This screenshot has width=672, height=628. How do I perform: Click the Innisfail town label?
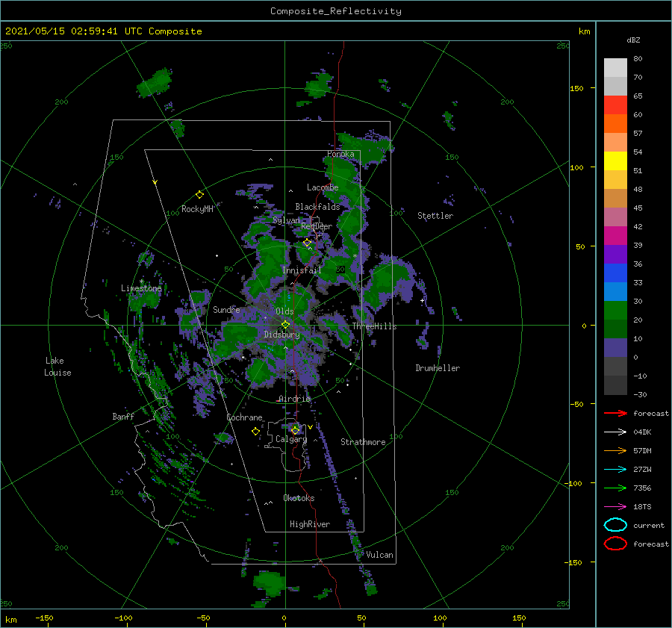pyautogui.click(x=302, y=270)
